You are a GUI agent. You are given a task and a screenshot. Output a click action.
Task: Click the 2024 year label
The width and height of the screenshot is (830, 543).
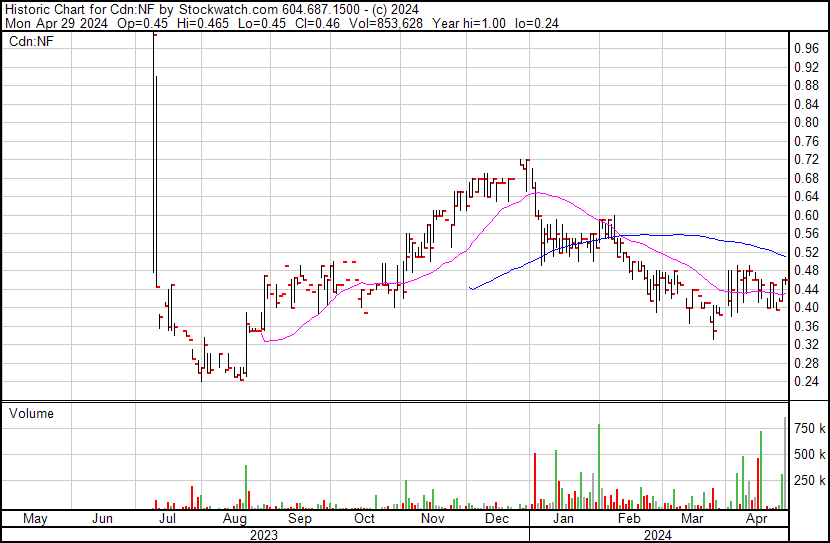(x=657, y=535)
